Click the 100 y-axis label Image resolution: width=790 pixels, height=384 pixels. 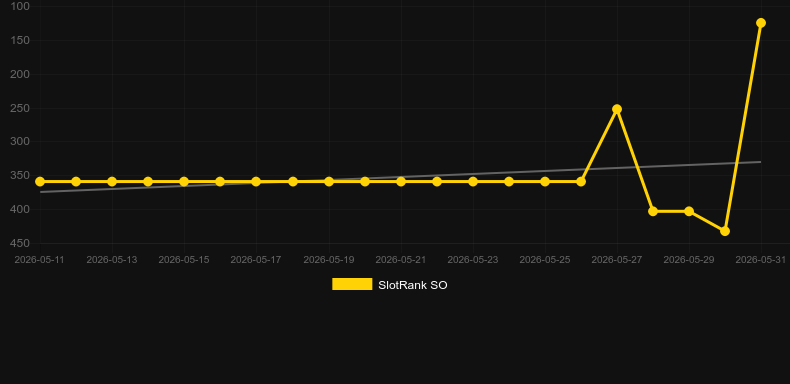[x=20, y=7]
